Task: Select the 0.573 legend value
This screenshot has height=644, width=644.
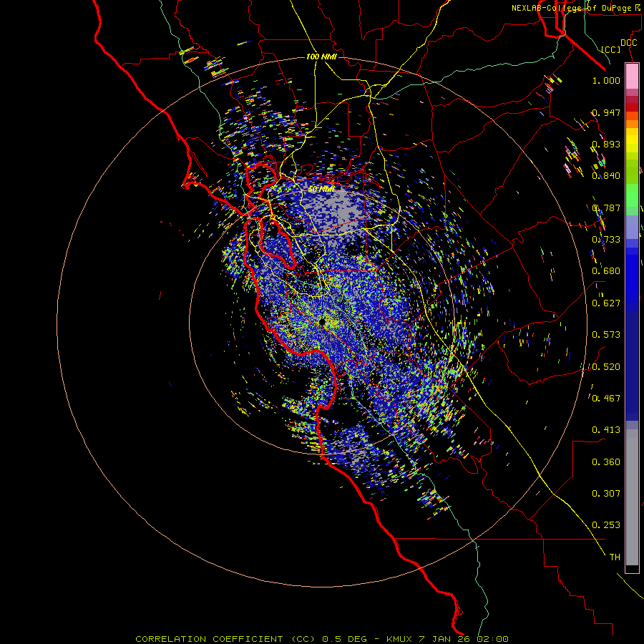Action: 606,335
